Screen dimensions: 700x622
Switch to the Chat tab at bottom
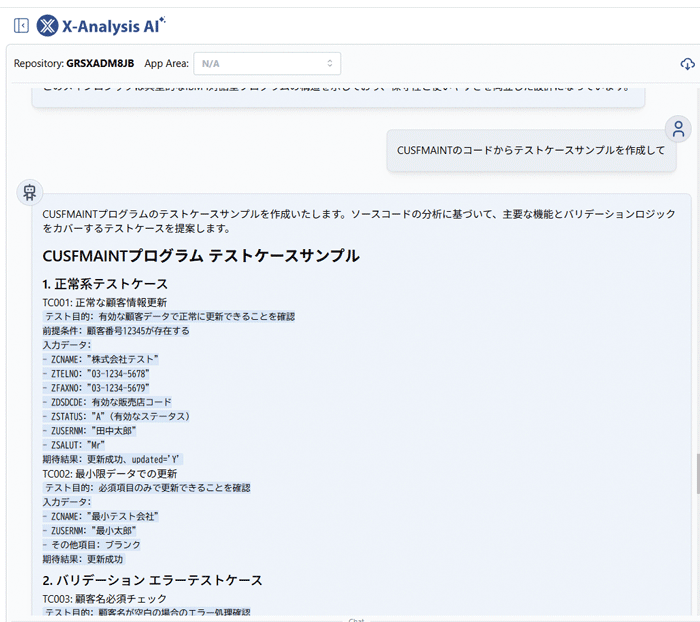click(x=356, y=619)
